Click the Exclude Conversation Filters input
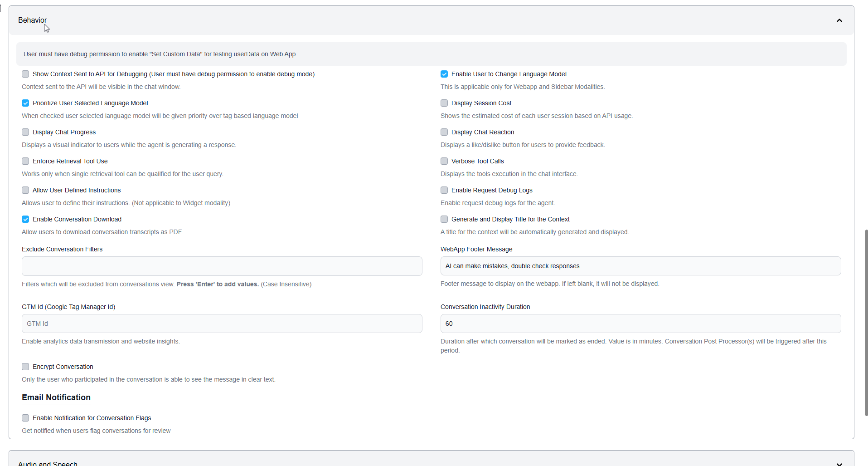This screenshot has width=868, height=466. [222, 266]
